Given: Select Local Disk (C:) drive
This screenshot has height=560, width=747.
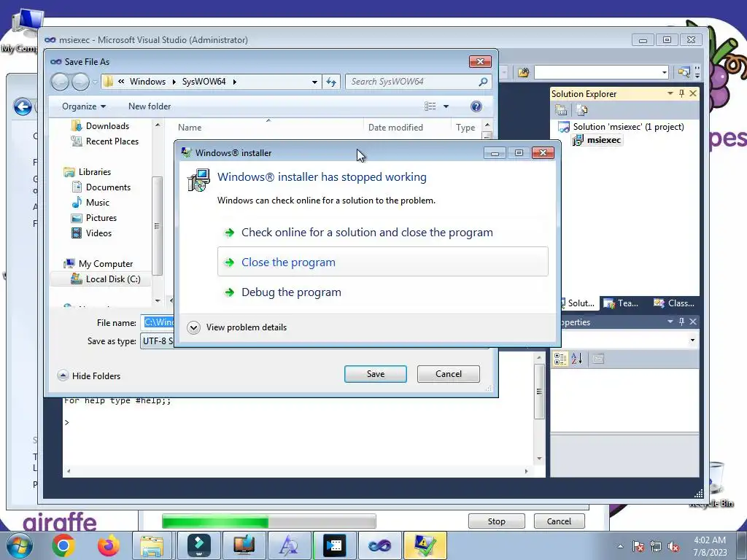Looking at the screenshot, I should pyautogui.click(x=113, y=279).
